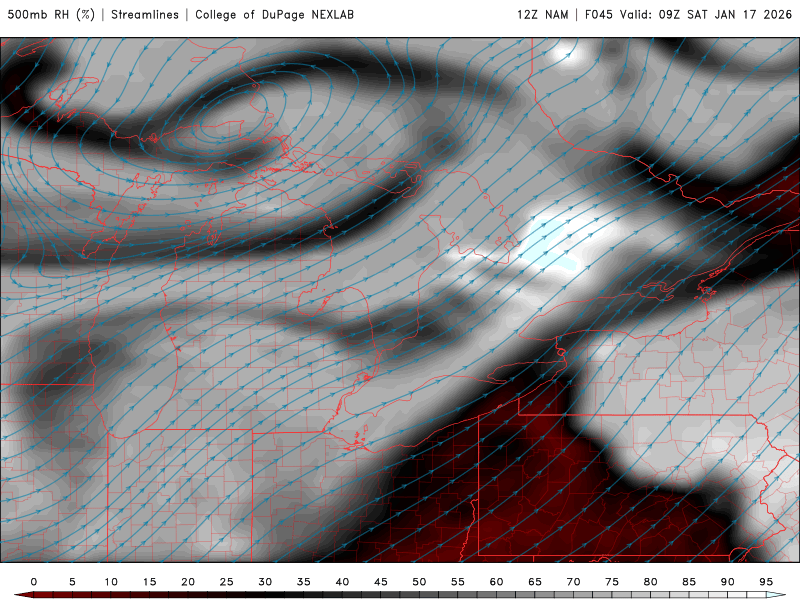This screenshot has height=600, width=800.
Task: Click the "Streamlines" label in header
Action: [x=145, y=14]
